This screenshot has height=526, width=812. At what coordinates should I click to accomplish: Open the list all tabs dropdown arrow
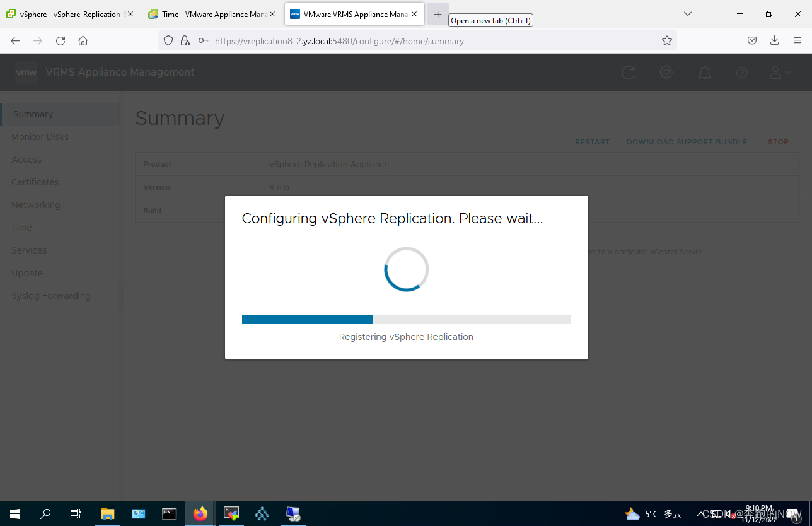(x=688, y=13)
